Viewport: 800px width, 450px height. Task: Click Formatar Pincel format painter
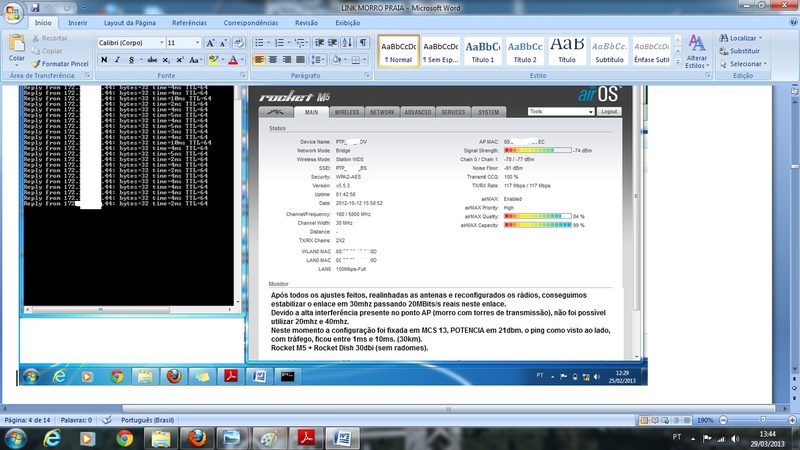point(60,64)
